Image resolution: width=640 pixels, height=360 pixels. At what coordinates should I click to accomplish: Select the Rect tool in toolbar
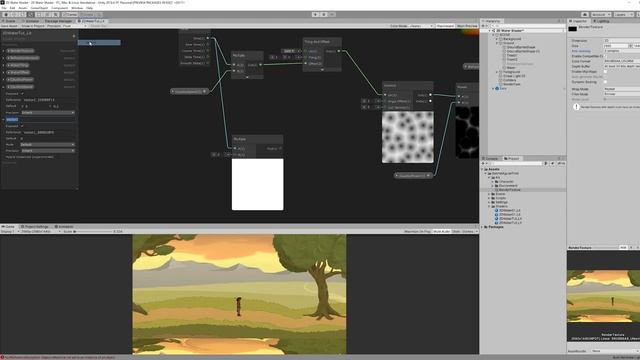tap(38, 15)
